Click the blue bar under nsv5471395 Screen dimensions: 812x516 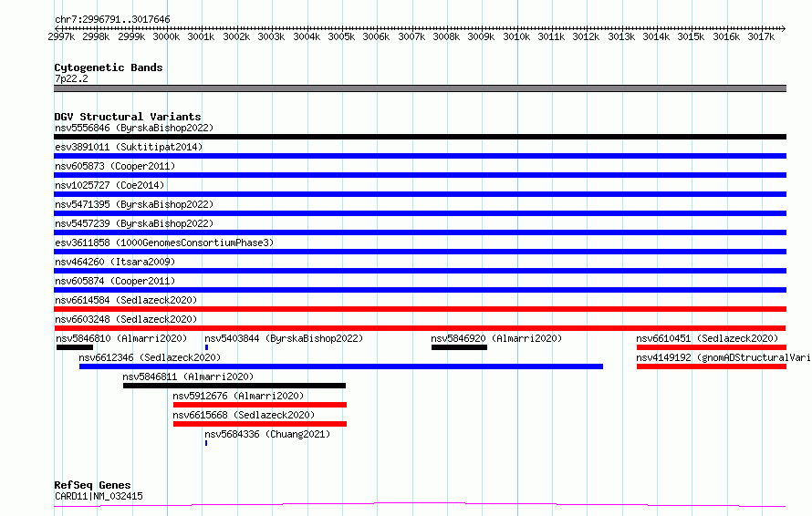pos(420,213)
